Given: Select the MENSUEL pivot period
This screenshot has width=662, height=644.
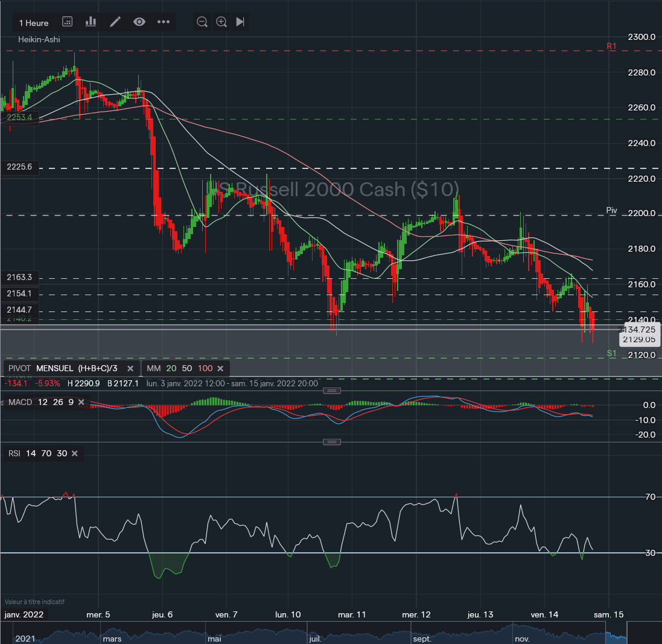Looking at the screenshot, I should [55, 368].
